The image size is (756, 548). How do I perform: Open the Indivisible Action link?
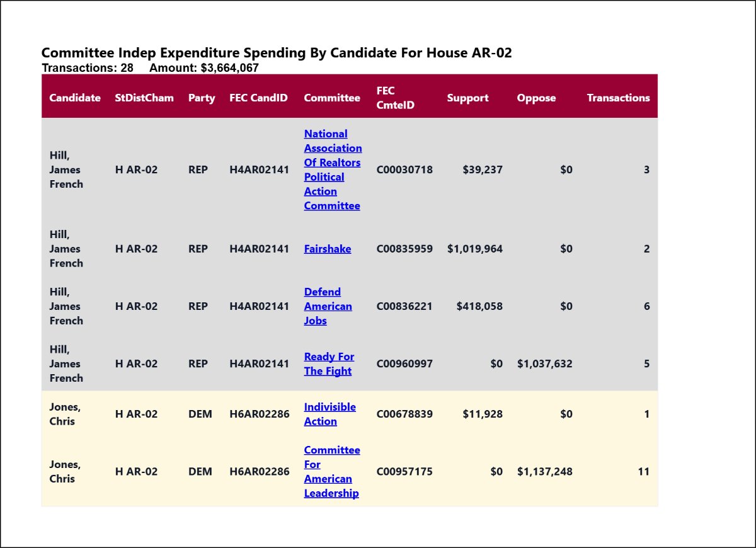point(329,414)
